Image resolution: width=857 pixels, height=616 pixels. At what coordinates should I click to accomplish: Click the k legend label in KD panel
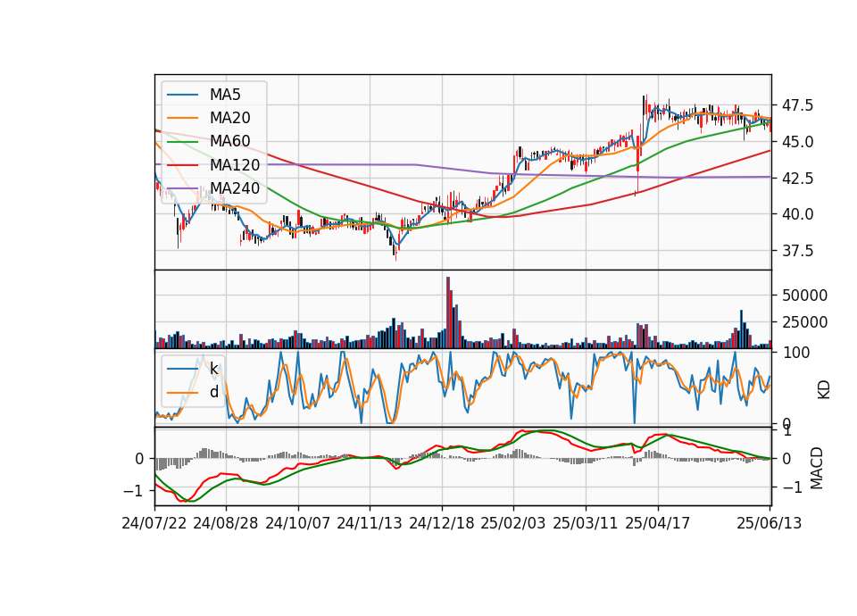[x=214, y=369]
